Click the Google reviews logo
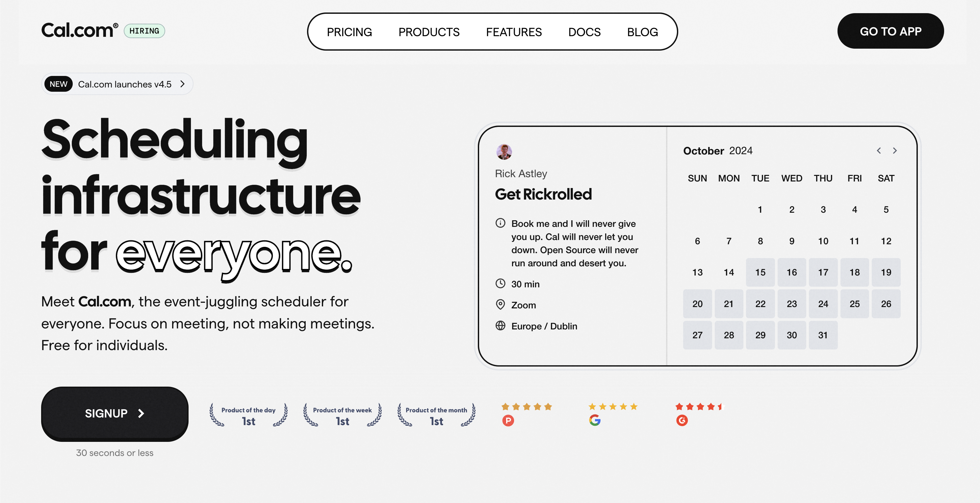This screenshot has width=980, height=503. click(x=595, y=420)
